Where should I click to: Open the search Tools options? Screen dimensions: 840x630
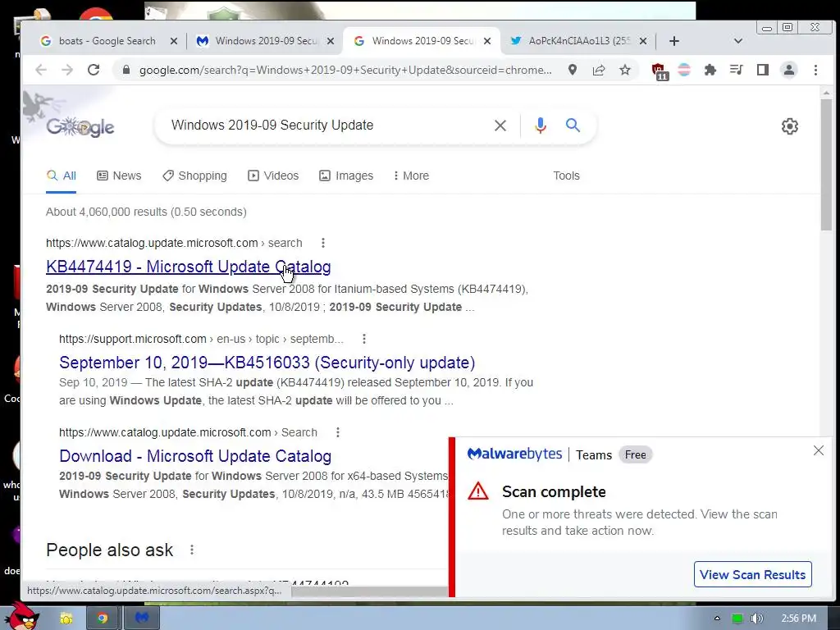click(x=566, y=176)
